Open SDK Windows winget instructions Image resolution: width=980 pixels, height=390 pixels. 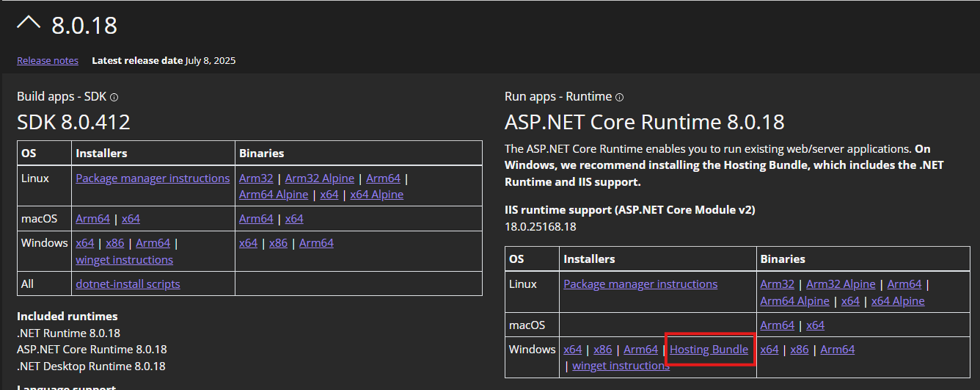[124, 259]
